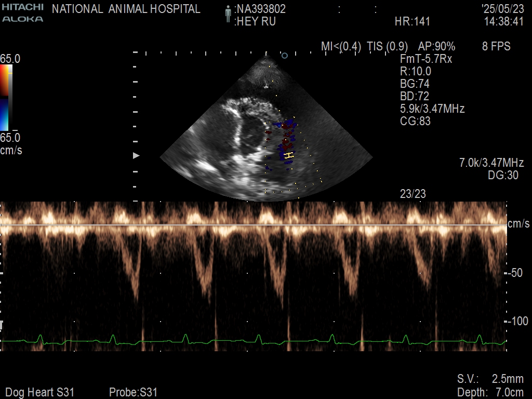Click the green ECG trace
532x399 pixels.
(x=254, y=341)
